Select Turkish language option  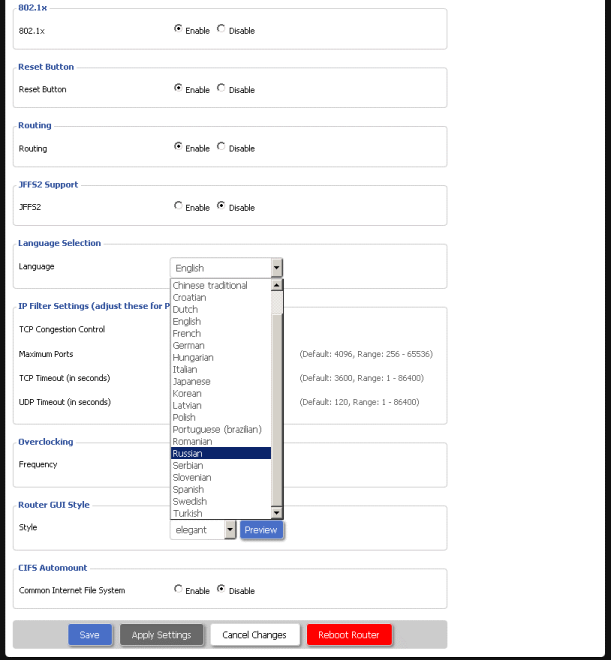(x=221, y=514)
